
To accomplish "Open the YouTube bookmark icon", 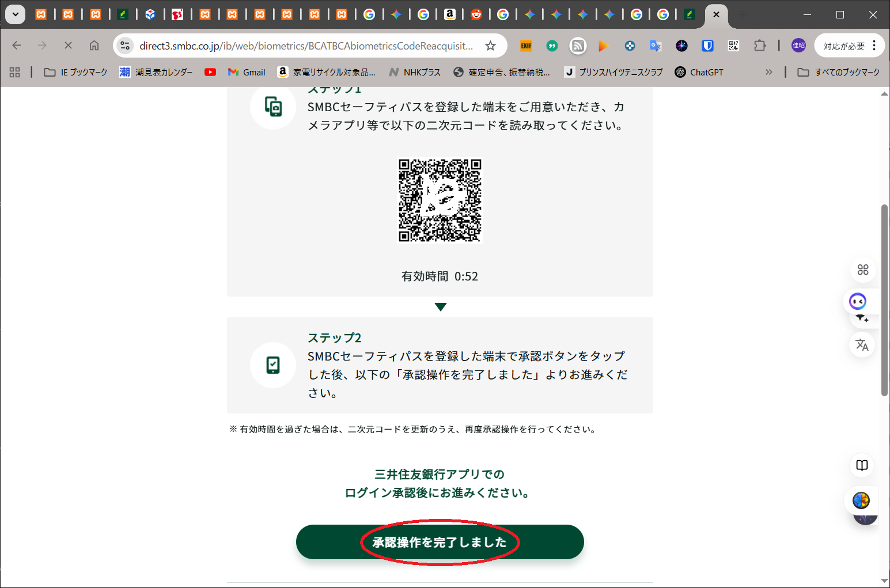I will point(210,72).
